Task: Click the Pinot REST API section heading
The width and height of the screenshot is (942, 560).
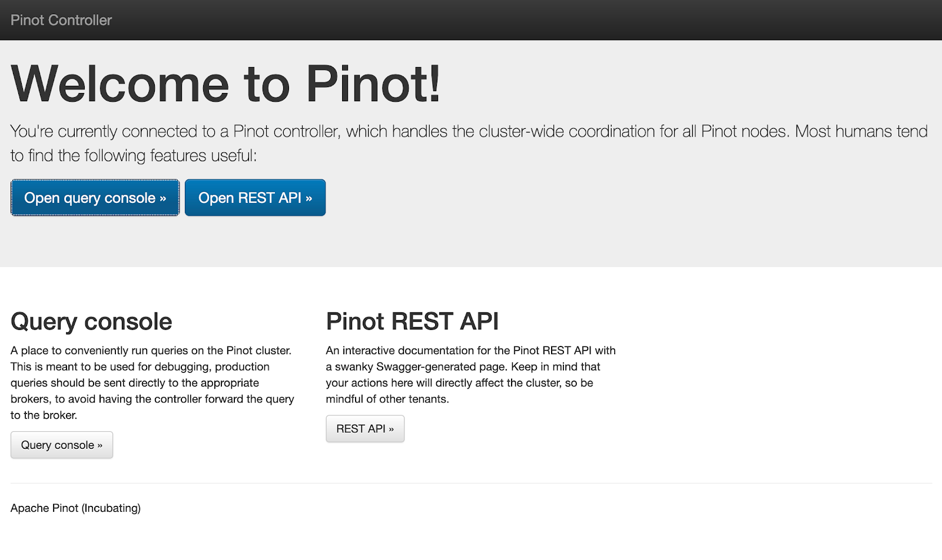Action: pos(412,321)
